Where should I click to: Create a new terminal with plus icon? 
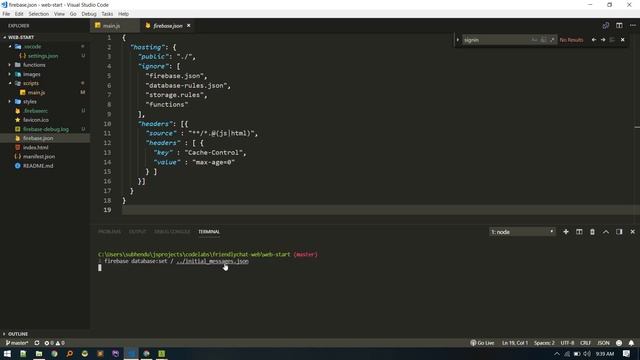[566, 232]
